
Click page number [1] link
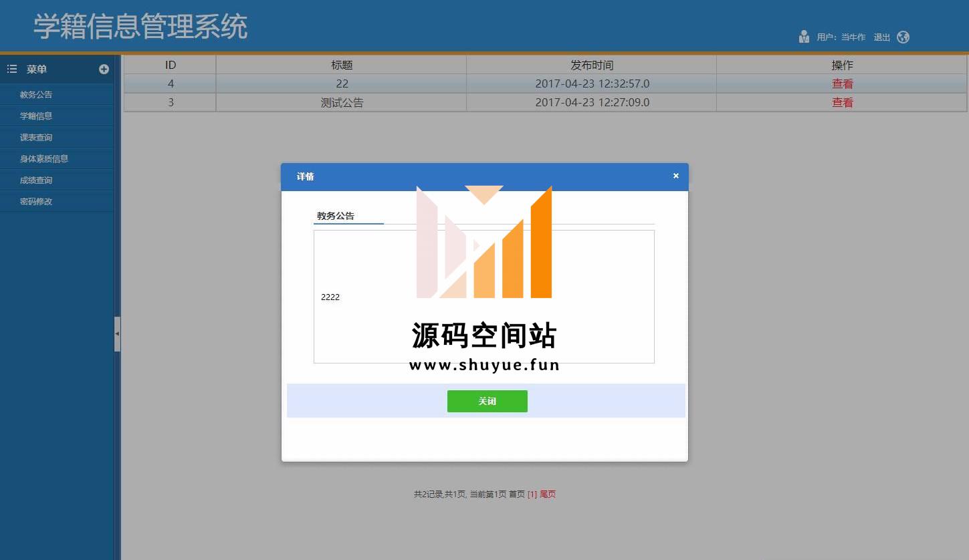(x=532, y=495)
